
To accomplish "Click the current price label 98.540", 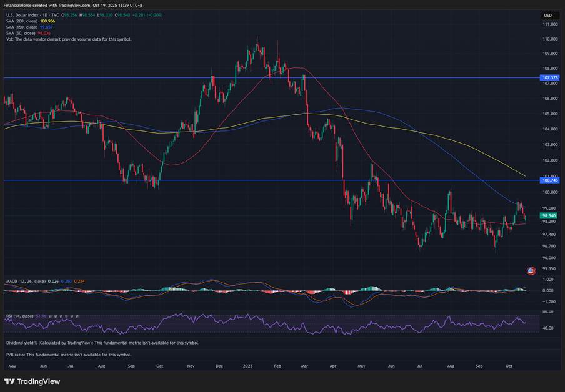I will pyautogui.click(x=549, y=215).
